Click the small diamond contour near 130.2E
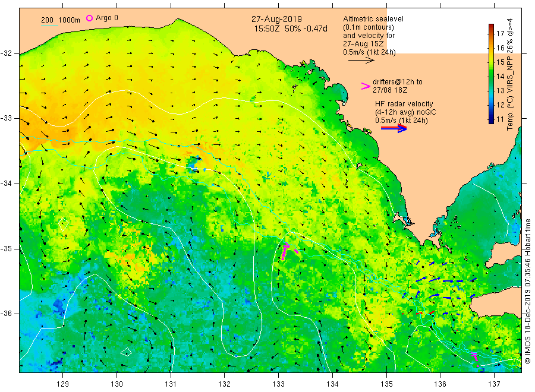This screenshot has width=535, height=392. click(x=126, y=352)
